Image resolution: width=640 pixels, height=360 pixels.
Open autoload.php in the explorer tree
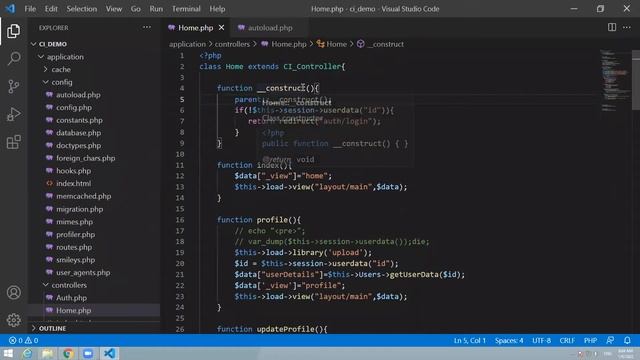[x=78, y=95]
